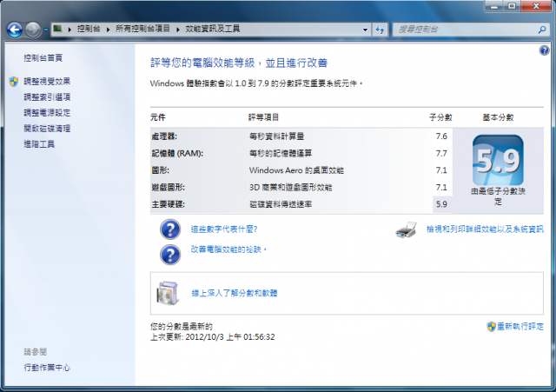Expand arrow after address bar icon
The image size is (556, 392).
coord(69,29)
